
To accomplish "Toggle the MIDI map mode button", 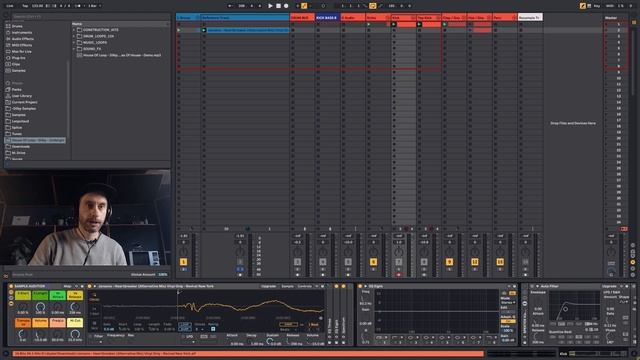I will pyautogui.click(x=610, y=6).
